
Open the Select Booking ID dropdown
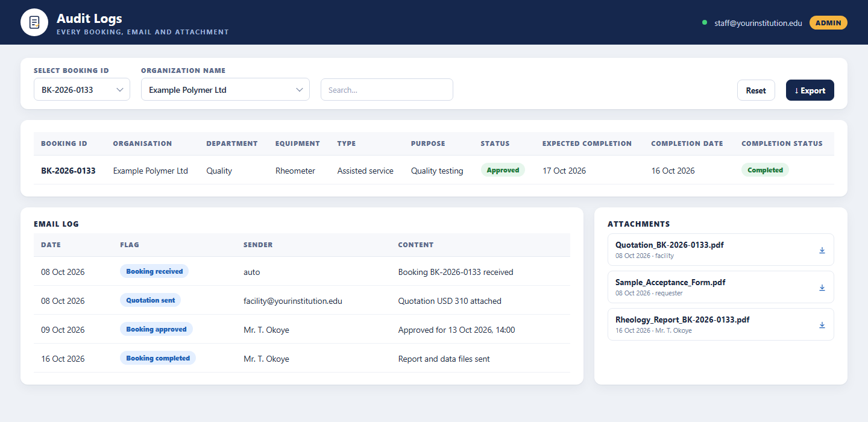[x=82, y=89]
